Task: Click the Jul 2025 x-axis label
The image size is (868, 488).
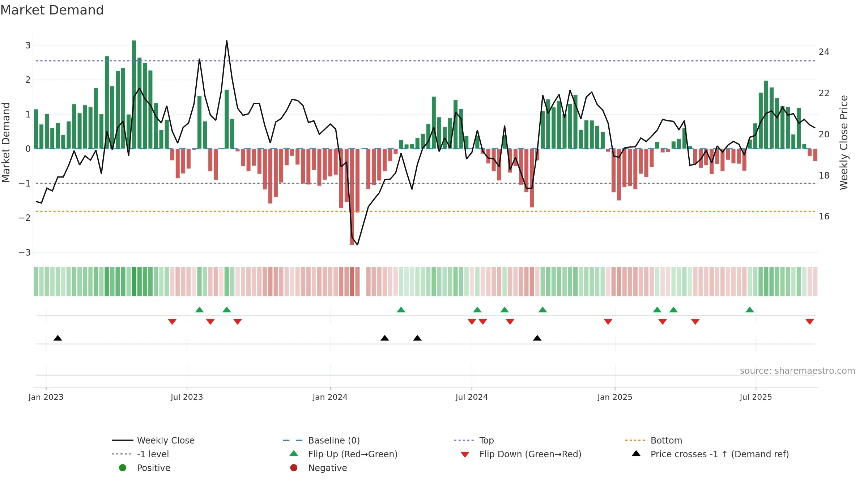Action: 756,397
